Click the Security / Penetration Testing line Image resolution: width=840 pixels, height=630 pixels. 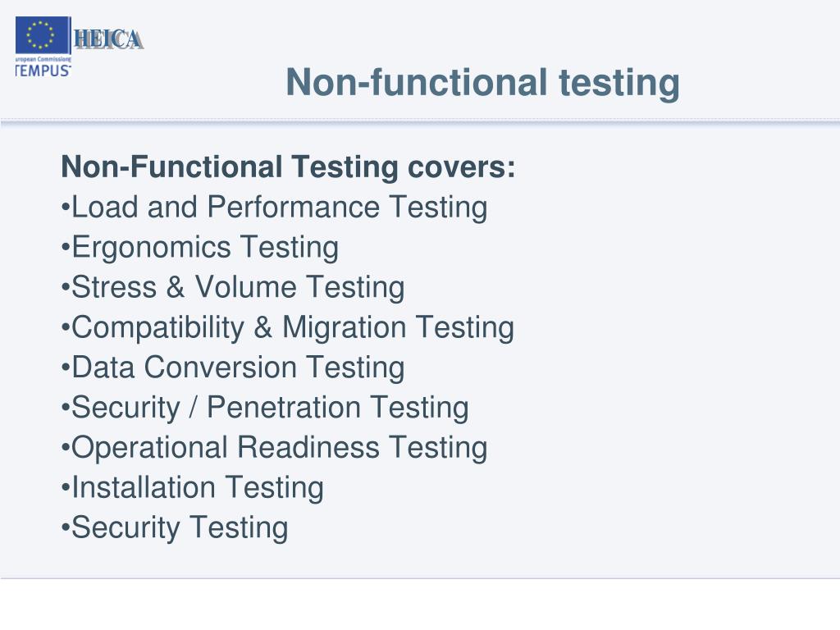[265, 408]
